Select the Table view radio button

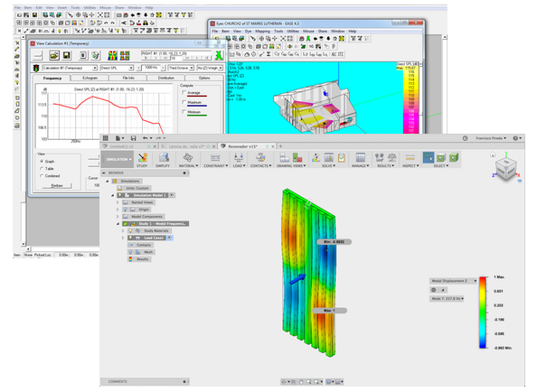(42, 169)
